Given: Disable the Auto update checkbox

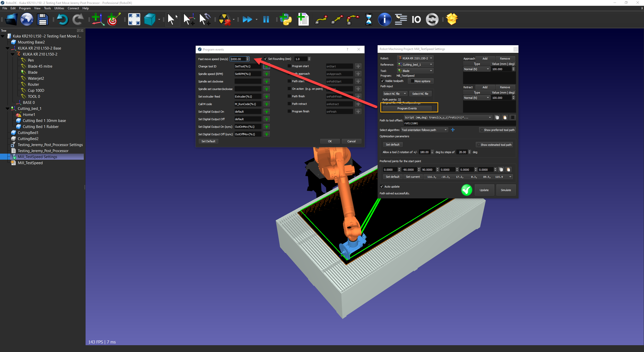Looking at the screenshot, I should (382, 187).
